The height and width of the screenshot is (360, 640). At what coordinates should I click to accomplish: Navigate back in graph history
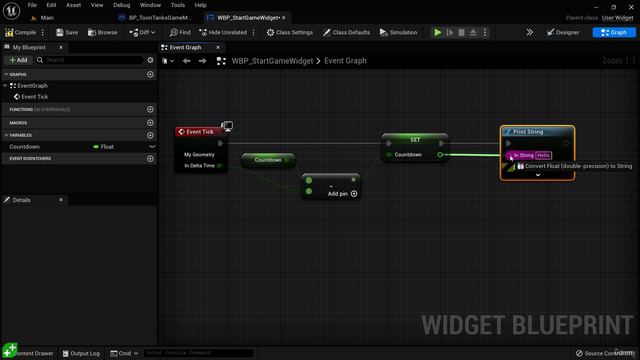[187, 61]
